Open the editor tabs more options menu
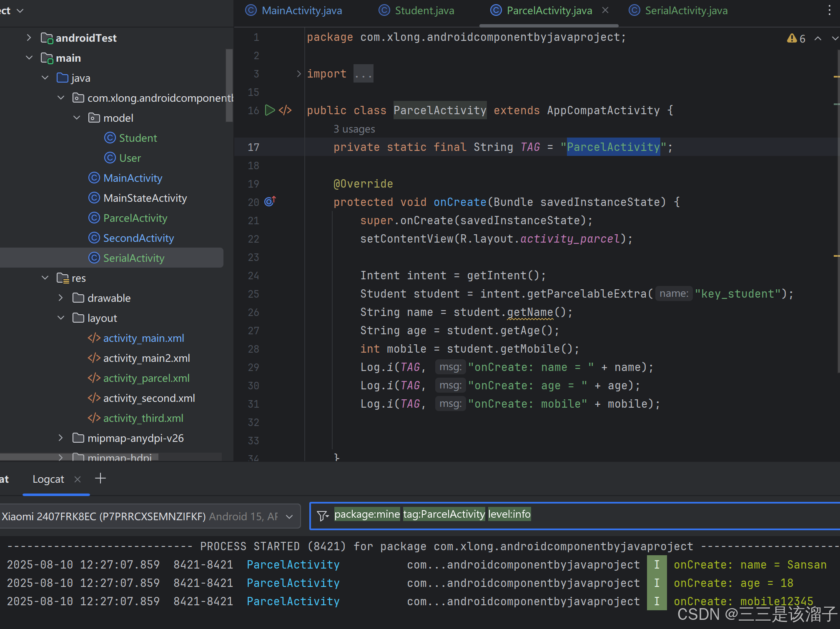This screenshot has width=840, height=629. pyautogui.click(x=829, y=11)
